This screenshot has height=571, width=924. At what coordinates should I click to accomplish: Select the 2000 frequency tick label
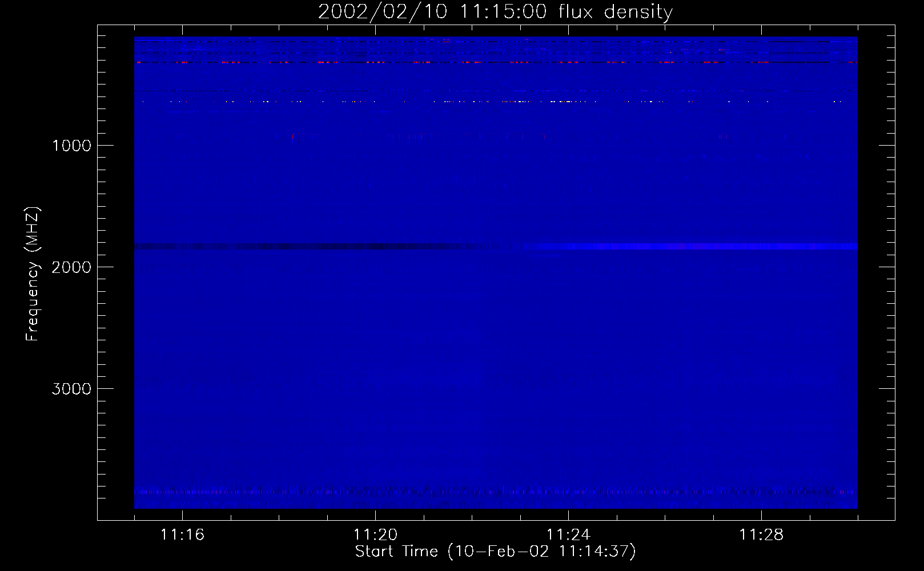71,267
